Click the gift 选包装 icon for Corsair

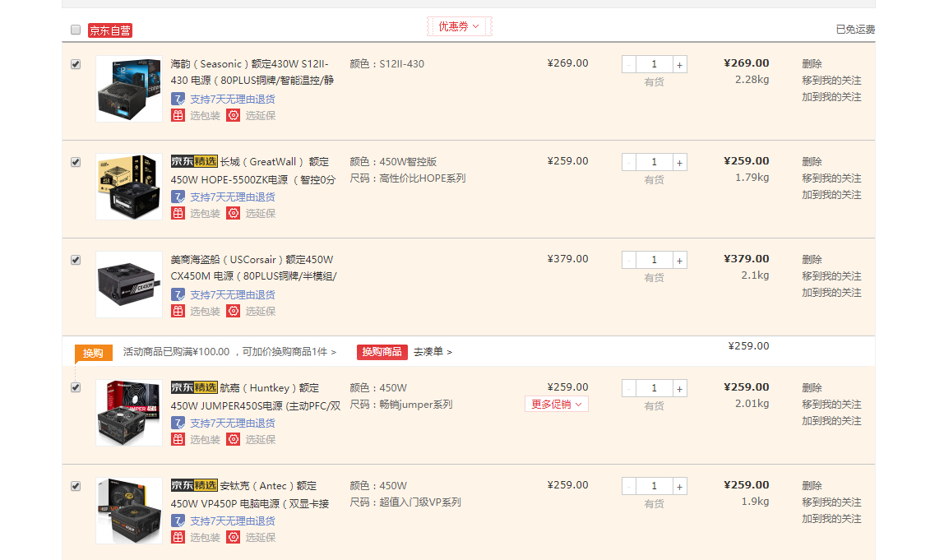pos(178,312)
